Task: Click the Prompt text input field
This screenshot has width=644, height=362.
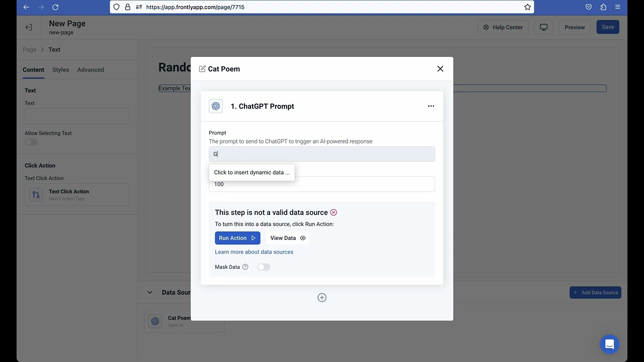Action: click(x=322, y=154)
